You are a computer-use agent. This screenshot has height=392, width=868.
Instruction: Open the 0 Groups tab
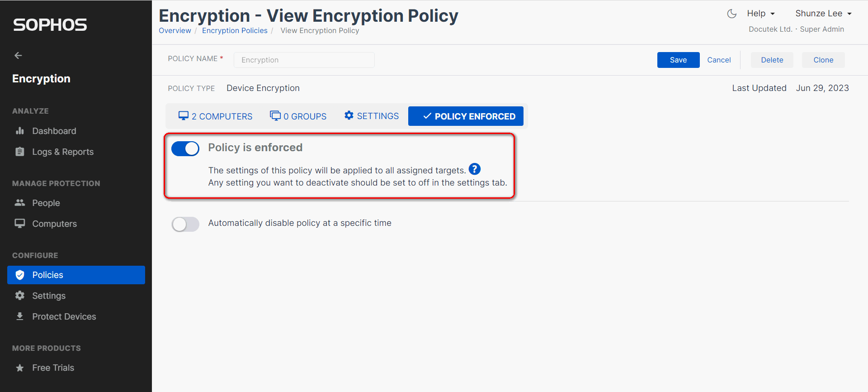[298, 116]
